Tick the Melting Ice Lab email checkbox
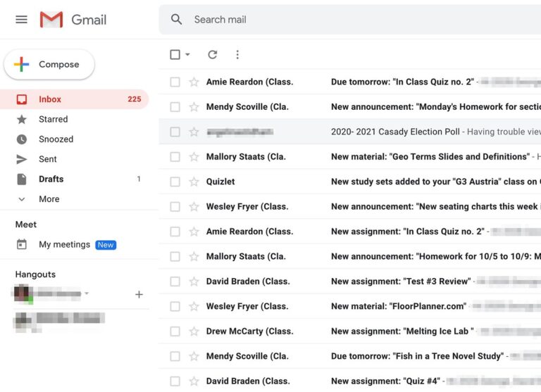Screen dimensions: 541x392 coord(175,331)
